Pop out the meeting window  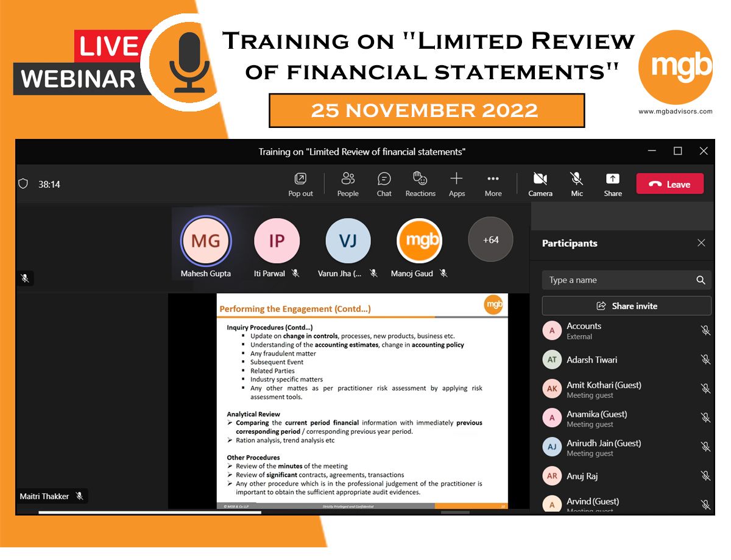pyautogui.click(x=300, y=183)
